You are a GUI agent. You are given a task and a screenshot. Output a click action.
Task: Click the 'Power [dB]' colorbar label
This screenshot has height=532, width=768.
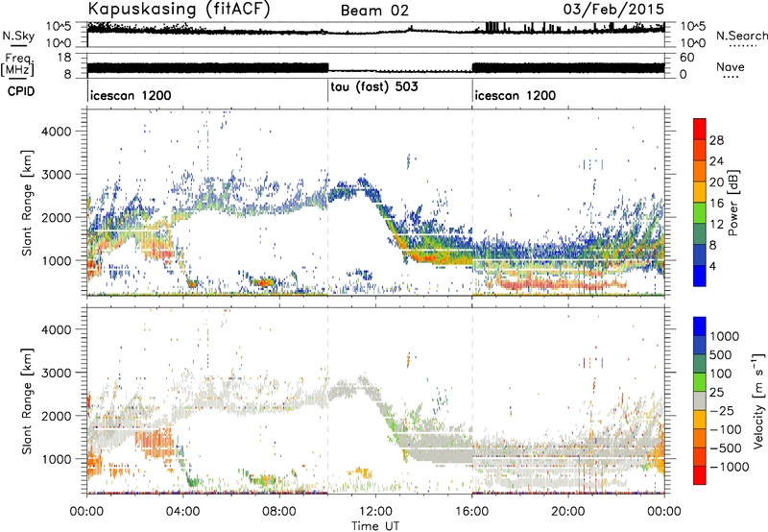click(732, 203)
